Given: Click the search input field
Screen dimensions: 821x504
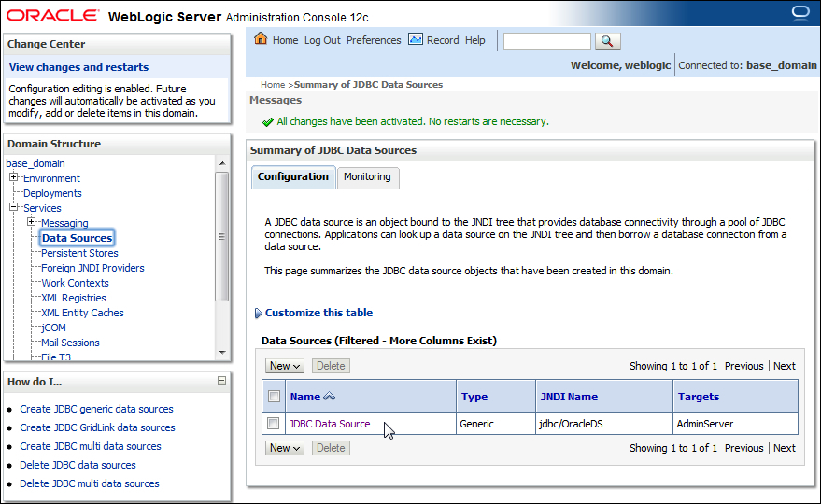Looking at the screenshot, I should (547, 41).
